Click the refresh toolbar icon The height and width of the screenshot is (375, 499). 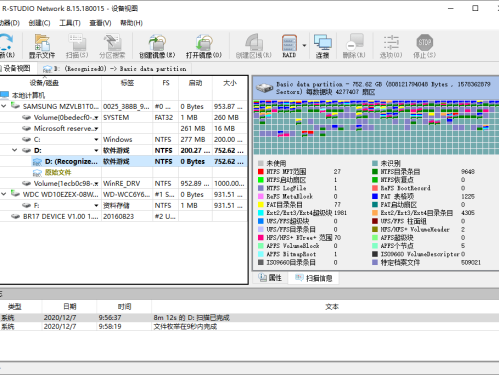tap(7, 46)
